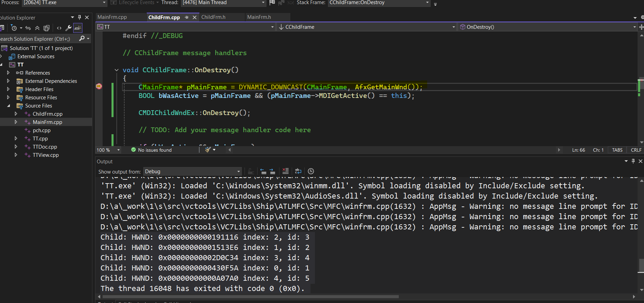Image resolution: width=644 pixels, height=303 pixels.
Task: Pin the Solution Explorer panel
Action: (79, 17)
